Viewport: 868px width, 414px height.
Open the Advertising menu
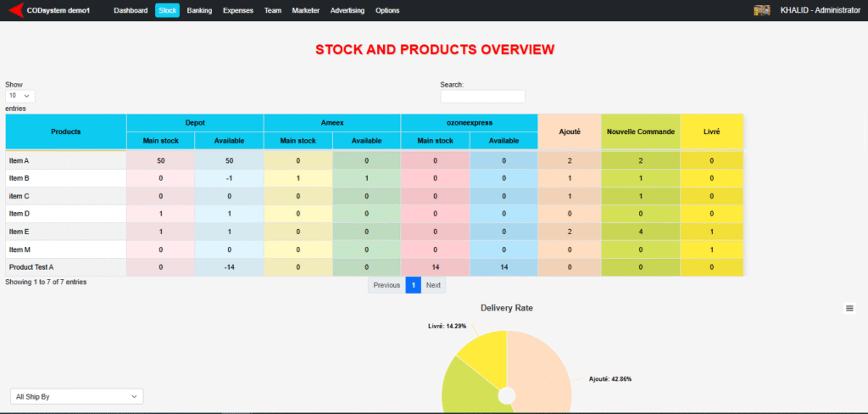coord(347,10)
